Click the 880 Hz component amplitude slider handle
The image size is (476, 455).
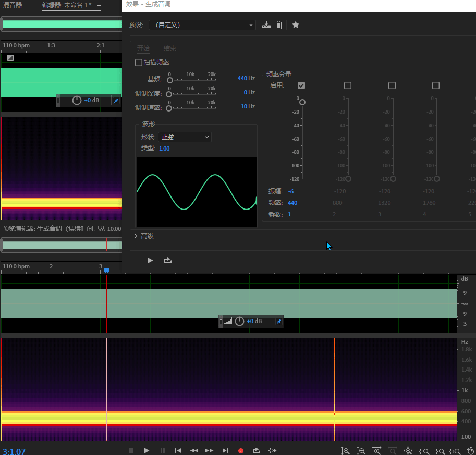pos(348,179)
